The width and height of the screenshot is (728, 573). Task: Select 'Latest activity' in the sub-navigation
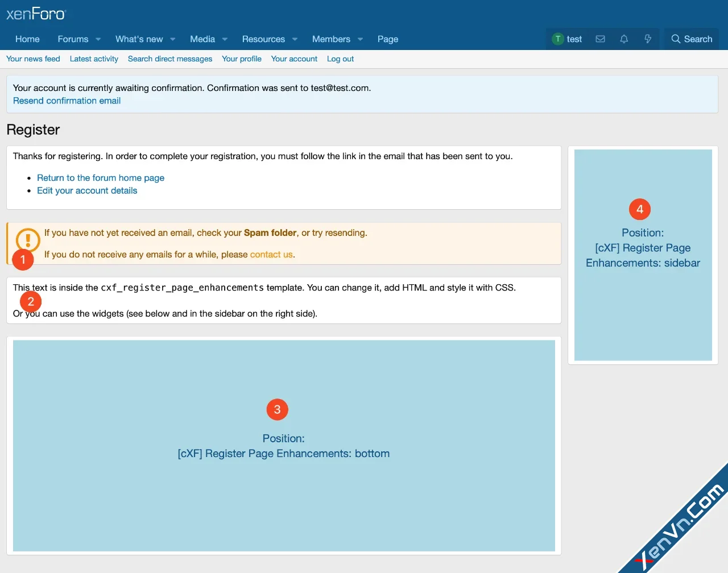click(x=94, y=59)
